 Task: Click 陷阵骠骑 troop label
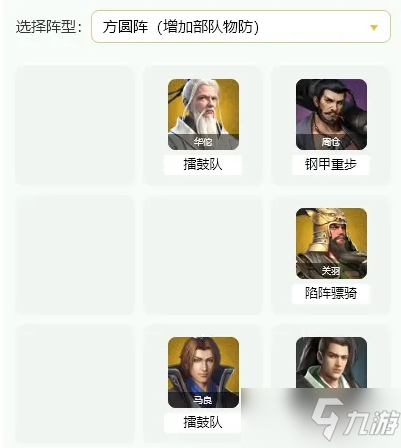pyautogui.click(x=331, y=293)
